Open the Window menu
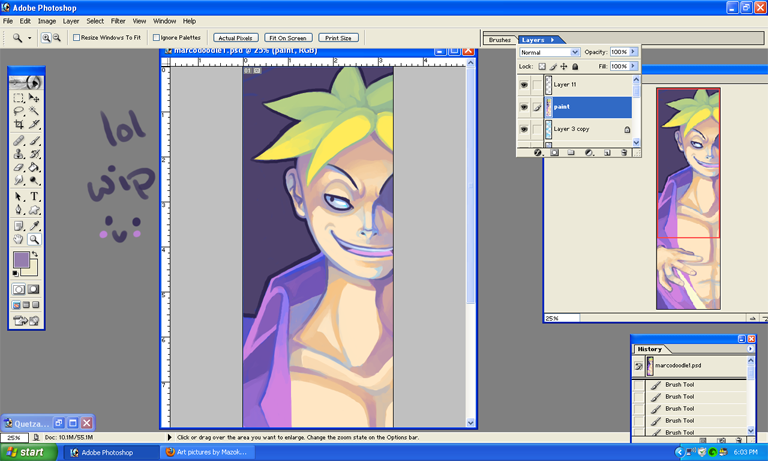Viewport: 768px width, 461px height. (165, 21)
